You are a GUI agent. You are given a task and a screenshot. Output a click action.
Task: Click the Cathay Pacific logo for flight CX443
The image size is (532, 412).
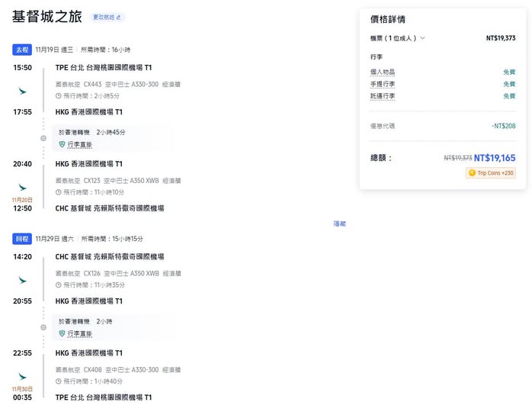[22, 90]
